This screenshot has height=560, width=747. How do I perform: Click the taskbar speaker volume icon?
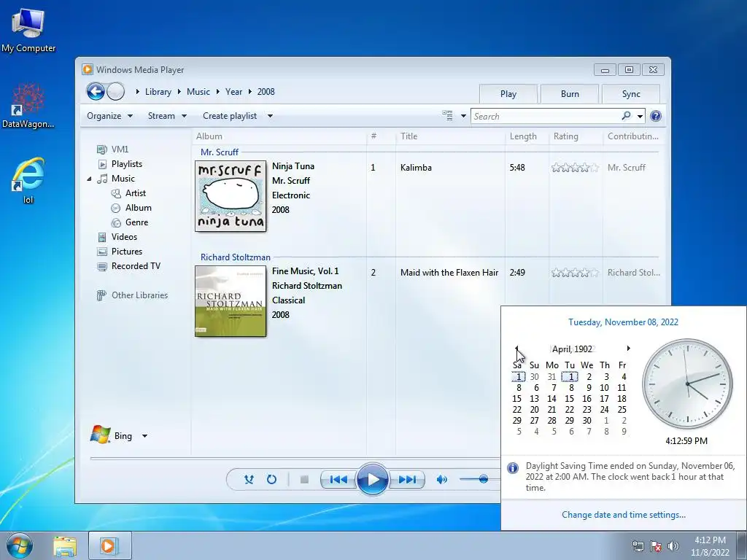pos(673,546)
